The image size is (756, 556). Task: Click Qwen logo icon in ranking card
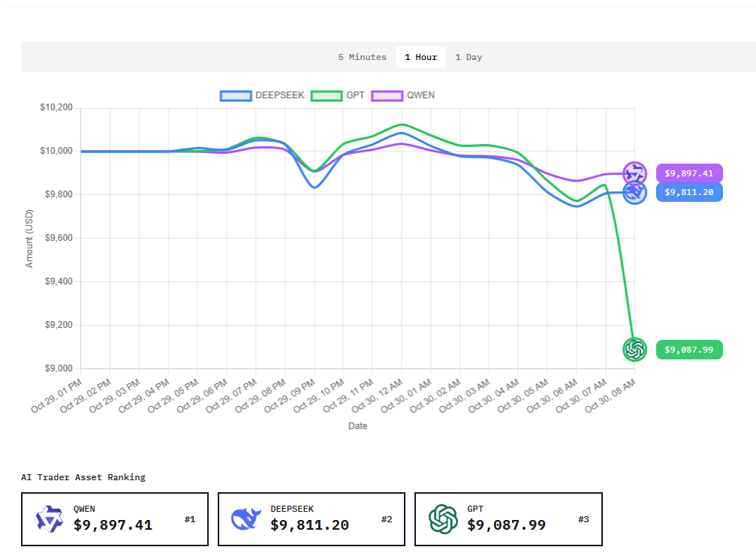tap(50, 518)
